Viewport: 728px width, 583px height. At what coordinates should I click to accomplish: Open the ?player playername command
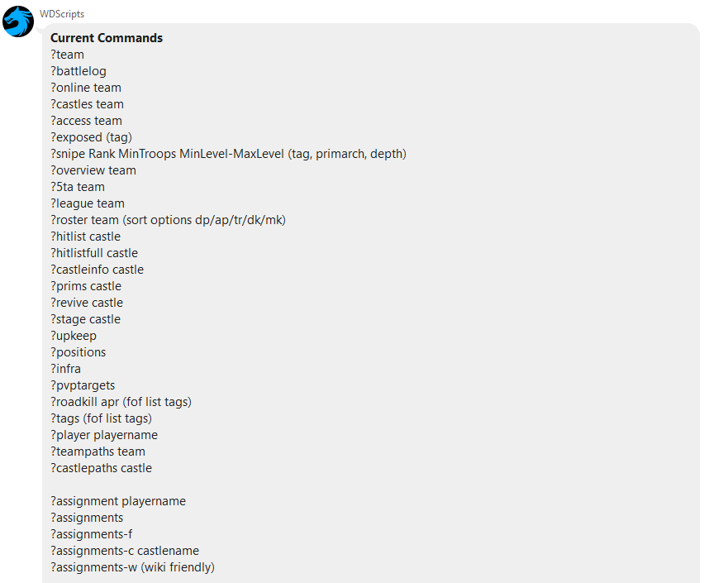click(x=104, y=434)
